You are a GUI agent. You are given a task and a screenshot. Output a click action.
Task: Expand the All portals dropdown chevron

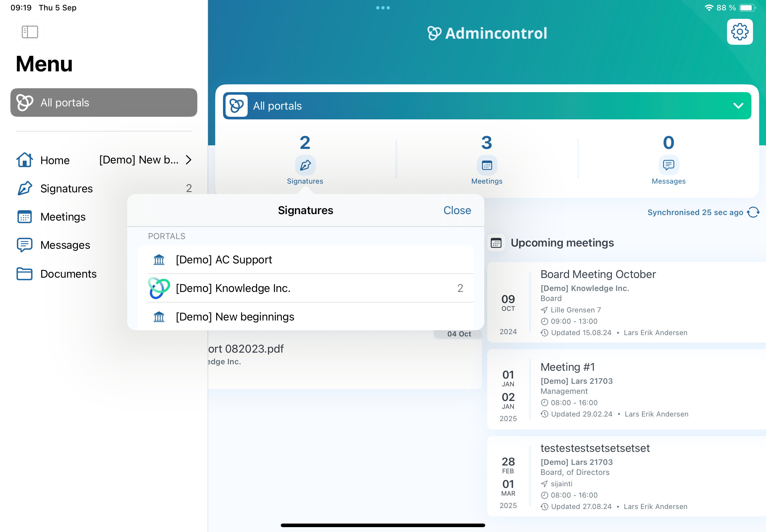[x=738, y=106]
